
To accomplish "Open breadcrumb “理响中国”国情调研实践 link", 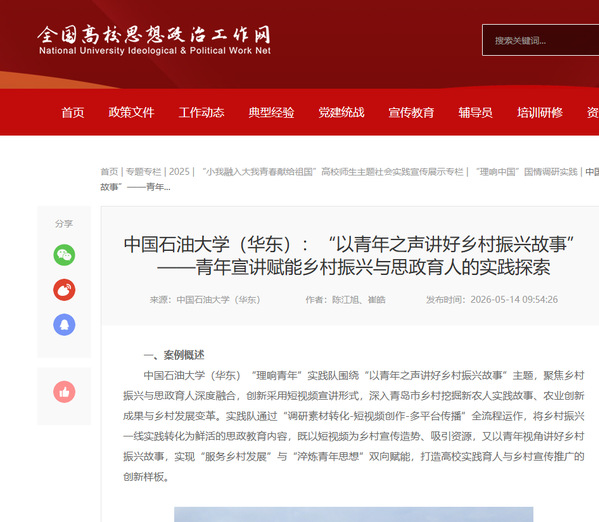I will pos(526,172).
